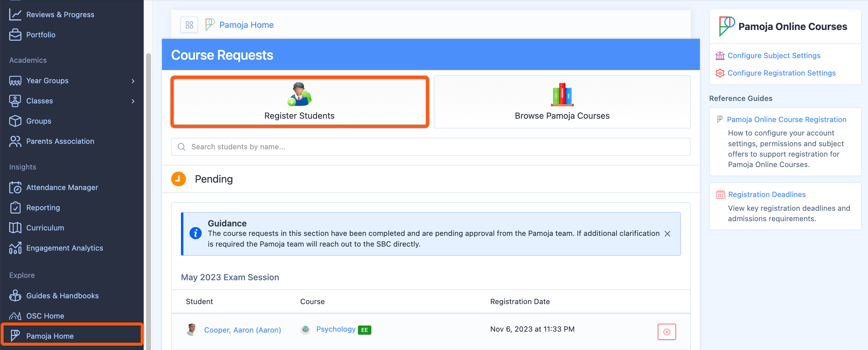Click the Browse Pamoja Courses books icon
The image size is (868, 350).
pyautogui.click(x=562, y=95)
